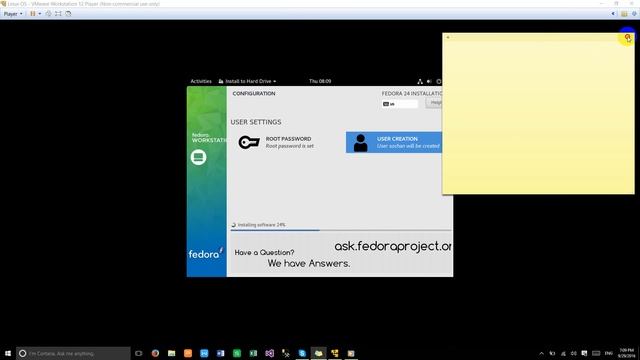This screenshot has height=360, width=640.
Task: Click the Fedora network status icon
Action: pyautogui.click(x=420, y=82)
